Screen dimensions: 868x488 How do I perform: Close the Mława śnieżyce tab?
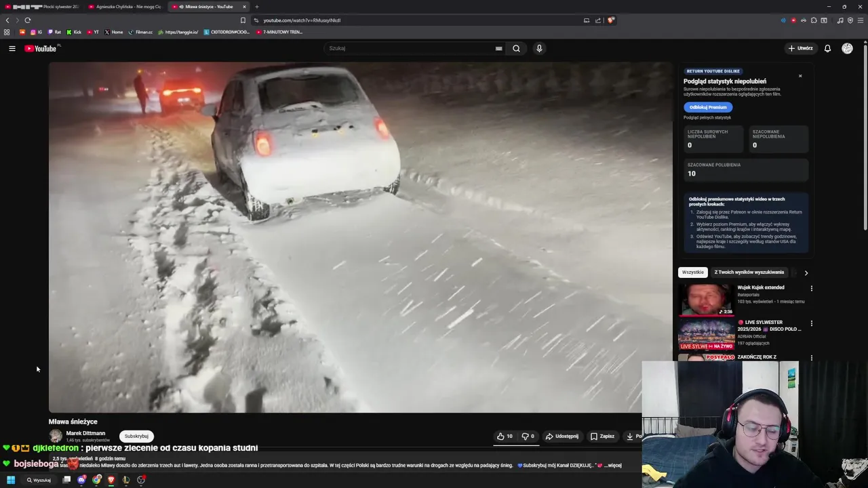(245, 7)
